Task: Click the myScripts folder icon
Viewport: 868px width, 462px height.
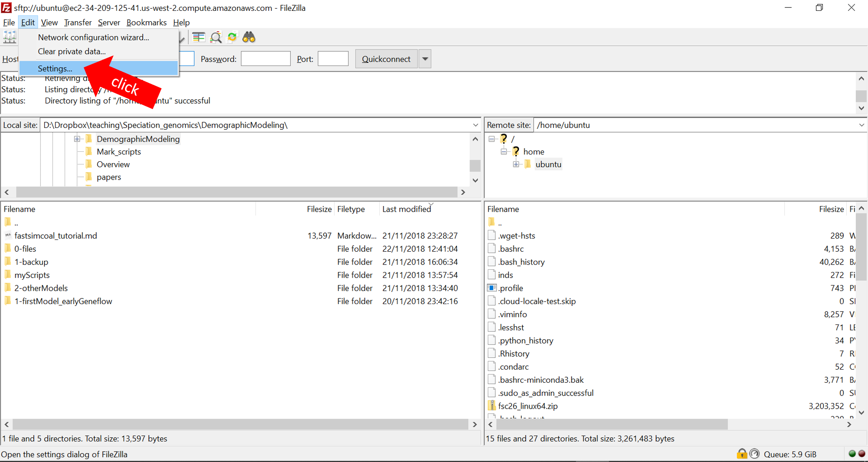Action: click(x=8, y=274)
